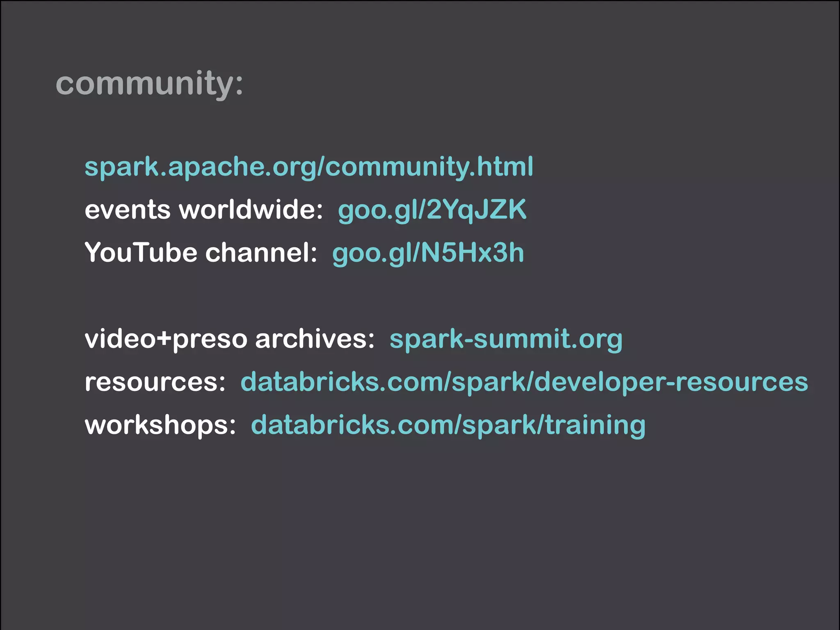Open the databricks.com/spark/developer-resources link
Screen dimensions: 840x630
pos(524,382)
